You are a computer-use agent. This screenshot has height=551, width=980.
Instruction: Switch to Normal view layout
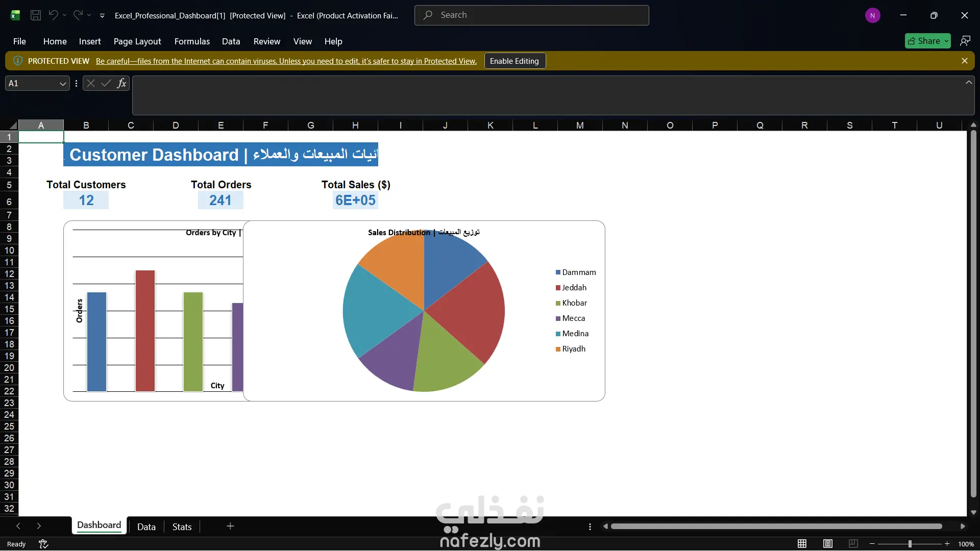(x=802, y=544)
